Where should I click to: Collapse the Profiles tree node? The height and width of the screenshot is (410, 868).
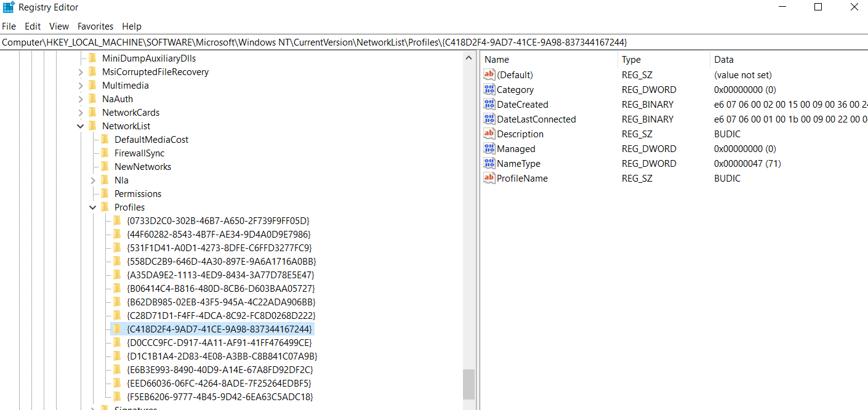point(93,207)
